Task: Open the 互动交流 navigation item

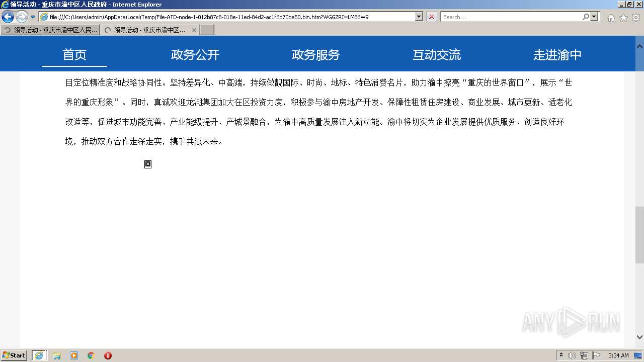Action: pos(437,54)
